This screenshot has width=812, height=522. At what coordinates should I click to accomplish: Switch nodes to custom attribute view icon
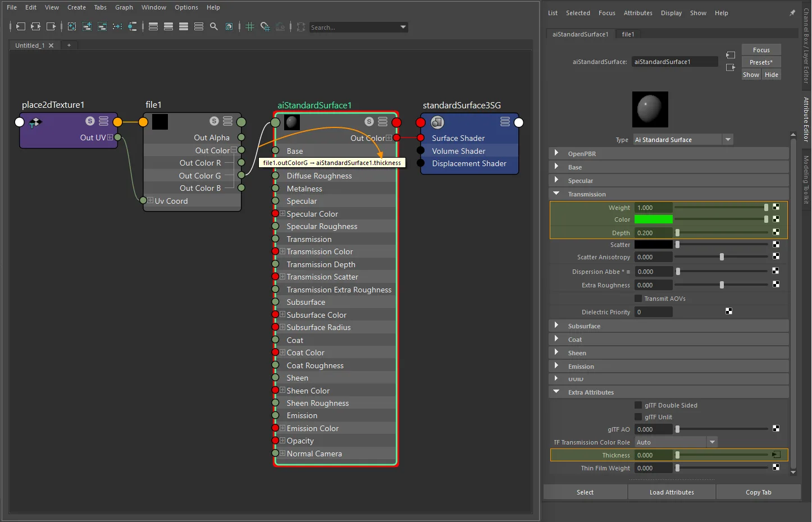199,26
